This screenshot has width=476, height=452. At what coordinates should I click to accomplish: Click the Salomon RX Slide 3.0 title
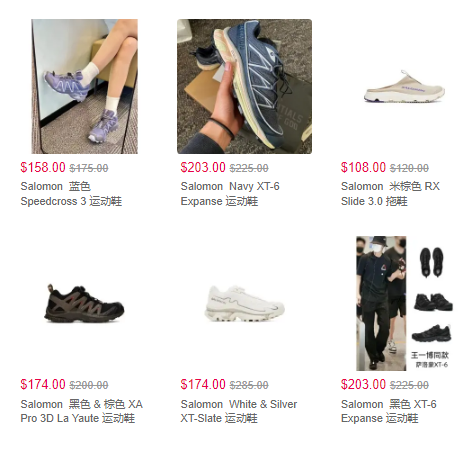coord(390,194)
